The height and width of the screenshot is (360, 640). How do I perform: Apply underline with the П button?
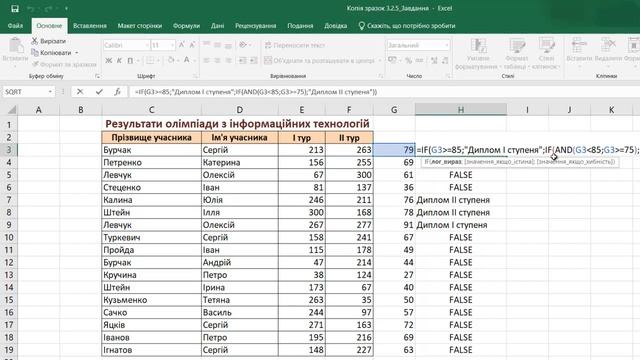pyautogui.click(x=130, y=60)
